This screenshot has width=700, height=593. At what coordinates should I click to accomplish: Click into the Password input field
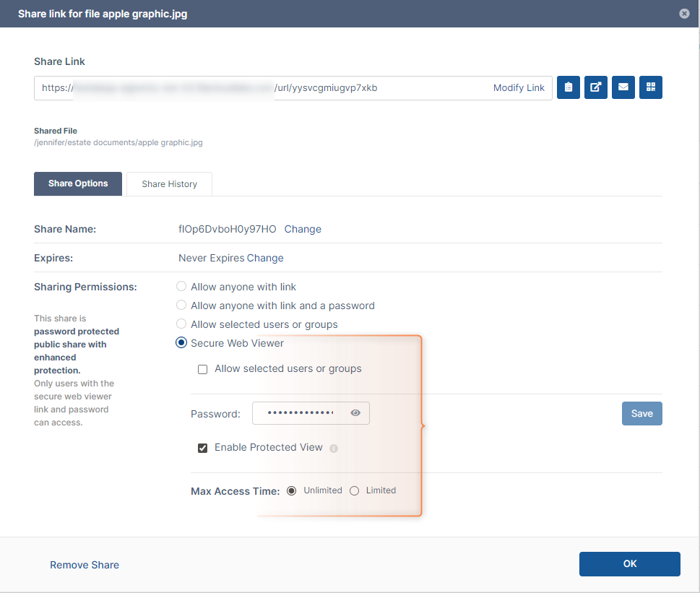[300, 413]
